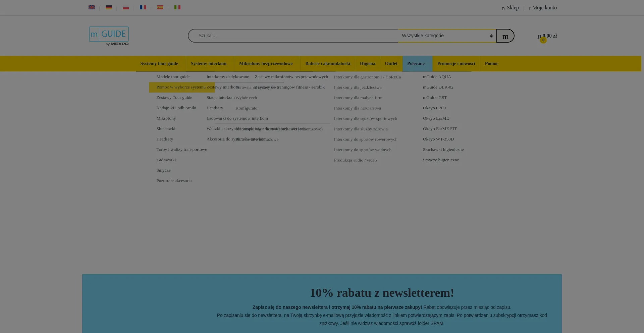Open the Outlet menu item
Screen dimensions: 644x333
click(391, 64)
